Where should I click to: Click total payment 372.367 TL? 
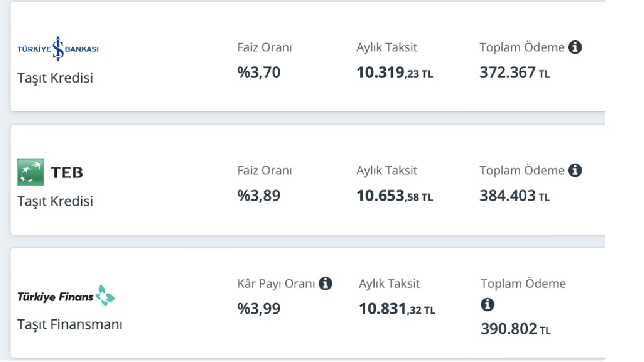515,73
